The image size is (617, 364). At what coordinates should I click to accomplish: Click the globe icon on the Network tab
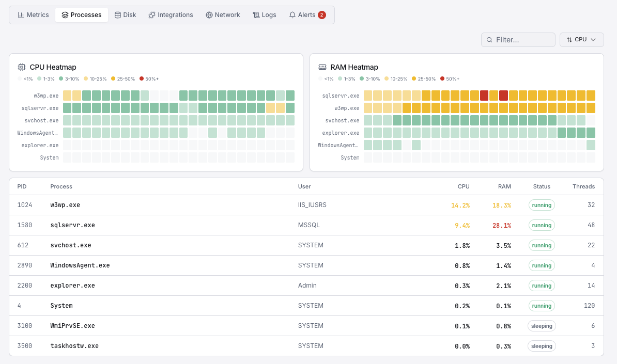click(x=210, y=15)
